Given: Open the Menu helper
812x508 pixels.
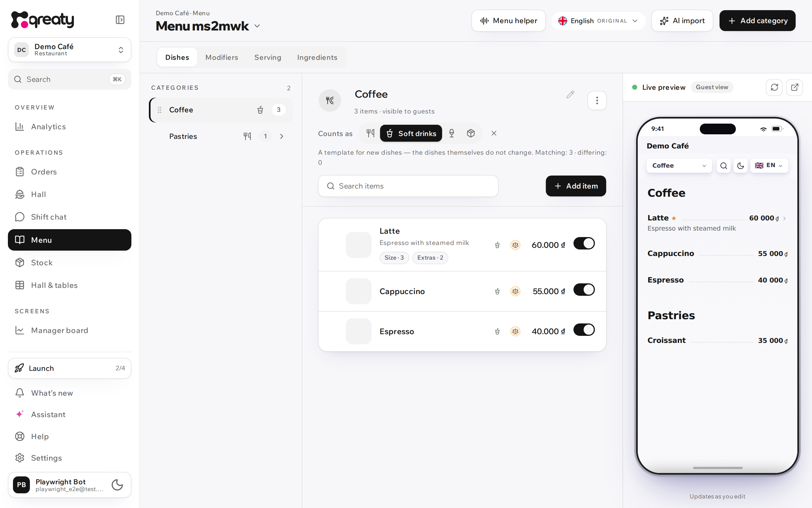Looking at the screenshot, I should [x=508, y=21].
